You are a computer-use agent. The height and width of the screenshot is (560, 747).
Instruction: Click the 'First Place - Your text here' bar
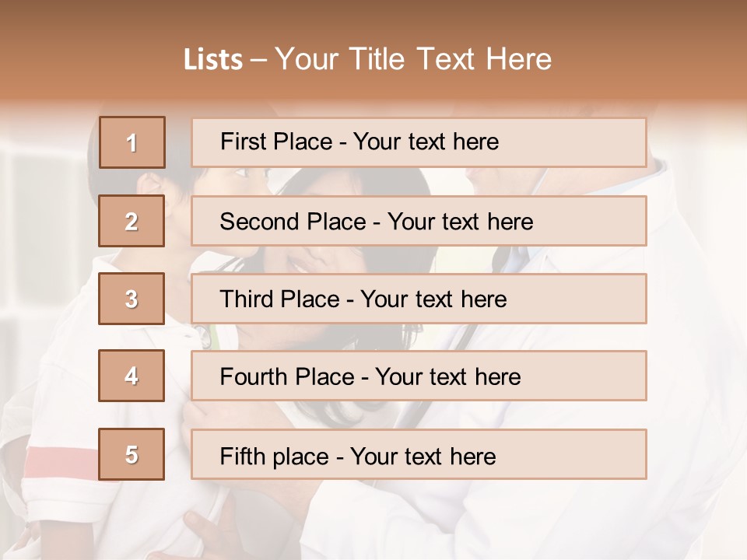419,142
